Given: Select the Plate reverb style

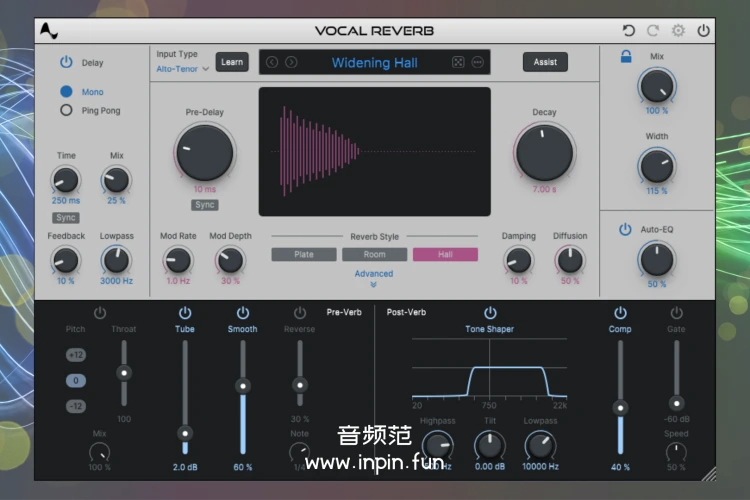Looking at the screenshot, I should click(303, 254).
